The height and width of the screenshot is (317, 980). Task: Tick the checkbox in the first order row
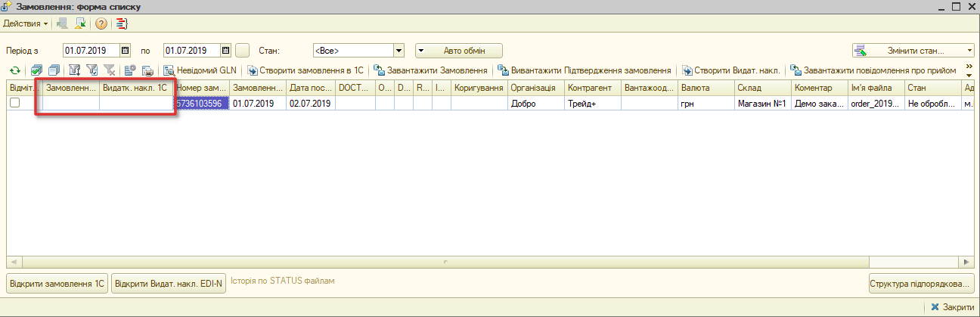[x=14, y=104]
